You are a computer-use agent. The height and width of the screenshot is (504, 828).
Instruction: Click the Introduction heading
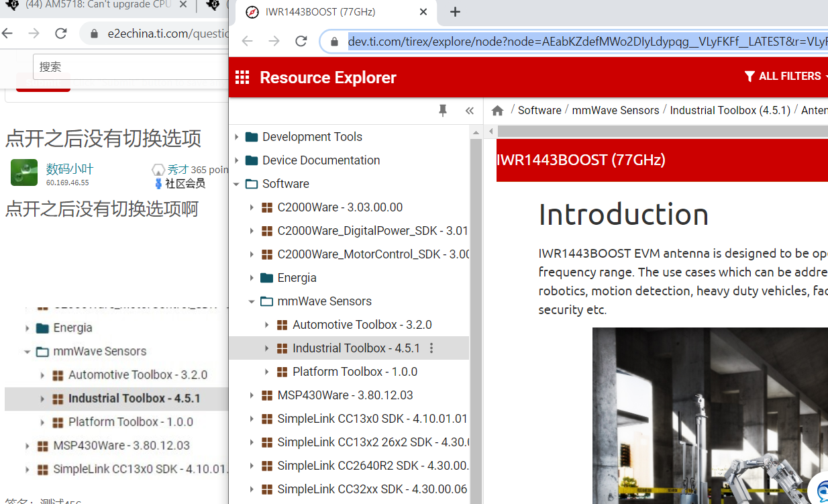point(623,215)
